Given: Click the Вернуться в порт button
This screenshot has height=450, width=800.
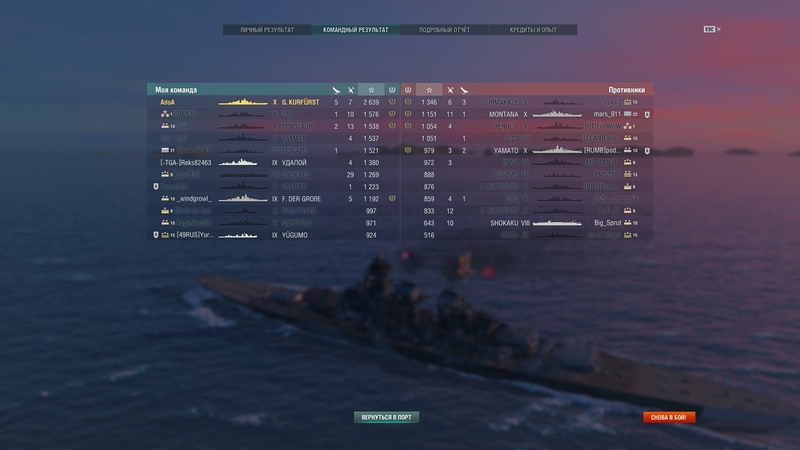Looking at the screenshot, I should point(386,417).
